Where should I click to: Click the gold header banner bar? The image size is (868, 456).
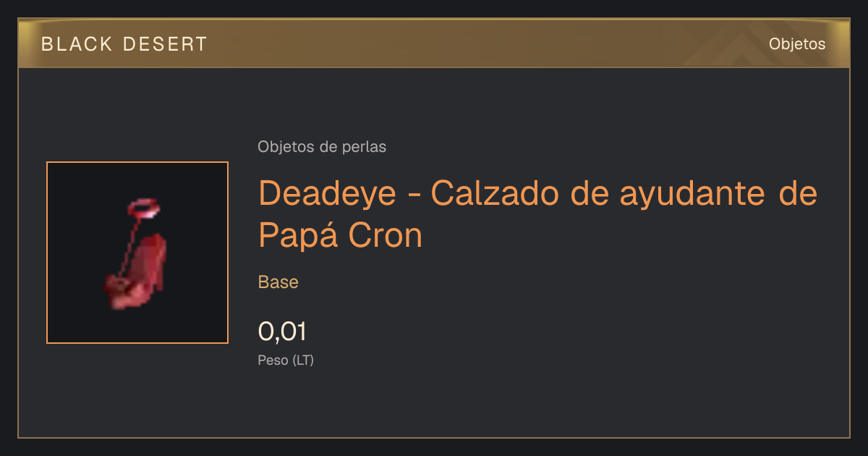click(434, 43)
